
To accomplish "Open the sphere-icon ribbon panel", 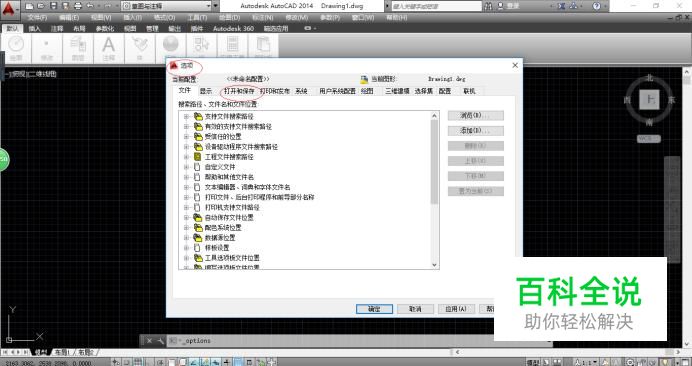I will [170, 46].
